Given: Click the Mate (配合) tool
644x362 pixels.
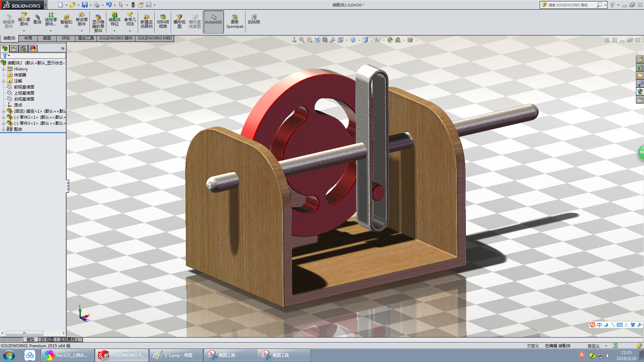Looking at the screenshot, I should coord(37,19).
